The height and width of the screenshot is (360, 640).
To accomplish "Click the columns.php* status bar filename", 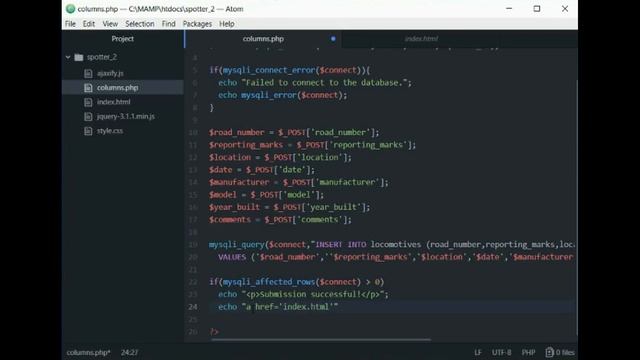I will (x=88, y=352).
